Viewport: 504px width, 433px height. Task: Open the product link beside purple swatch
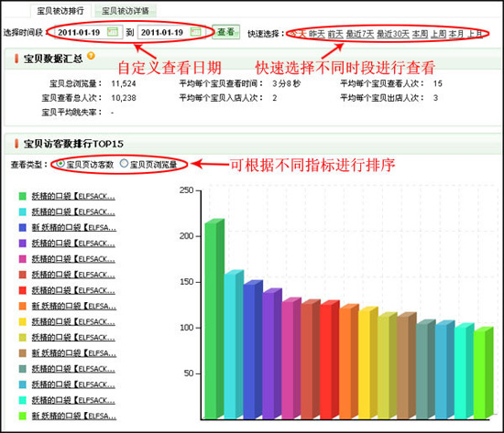click(x=73, y=244)
